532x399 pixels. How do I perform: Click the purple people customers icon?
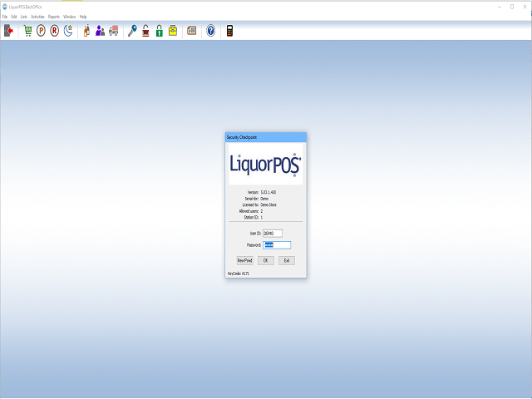100,31
